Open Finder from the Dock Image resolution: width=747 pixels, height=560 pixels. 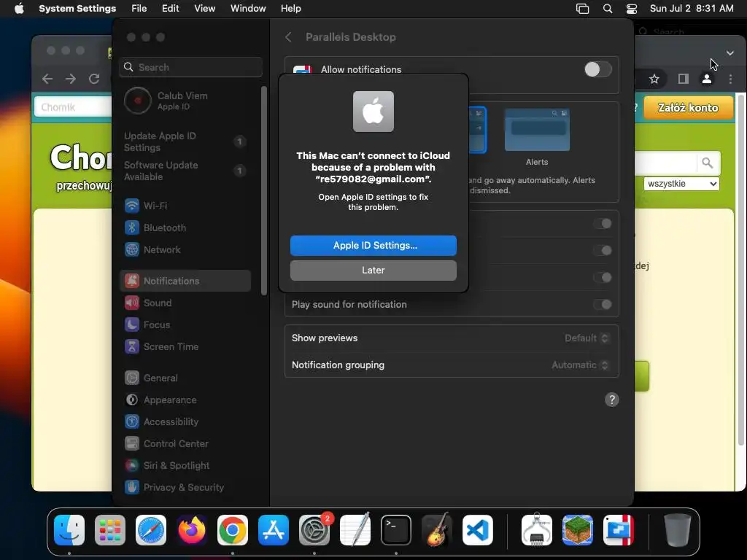point(69,530)
